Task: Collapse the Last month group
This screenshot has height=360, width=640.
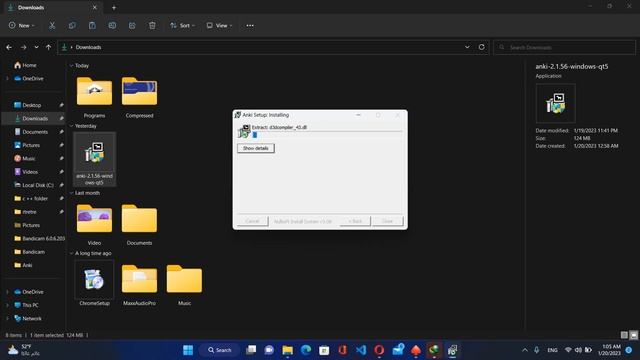Action: tap(71, 193)
